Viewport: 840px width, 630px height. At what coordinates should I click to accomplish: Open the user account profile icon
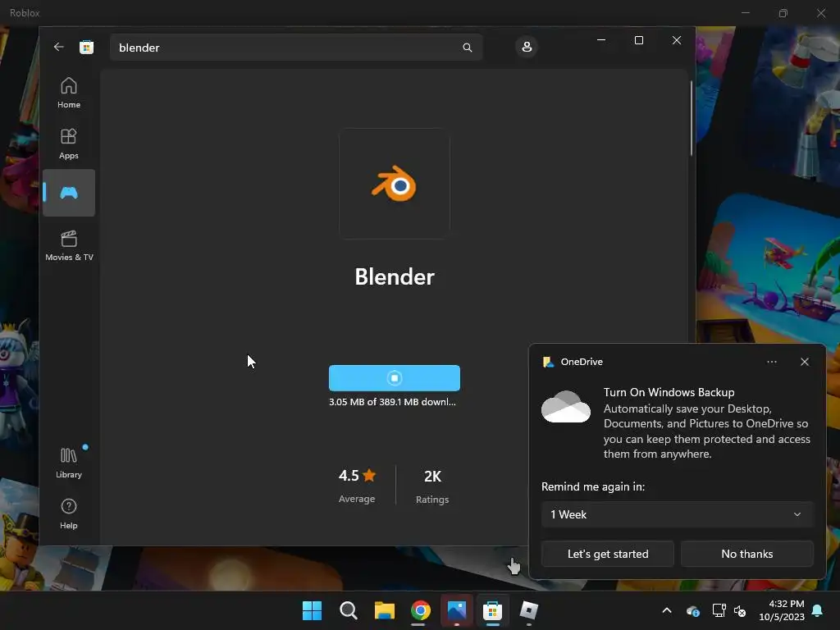pos(527,47)
